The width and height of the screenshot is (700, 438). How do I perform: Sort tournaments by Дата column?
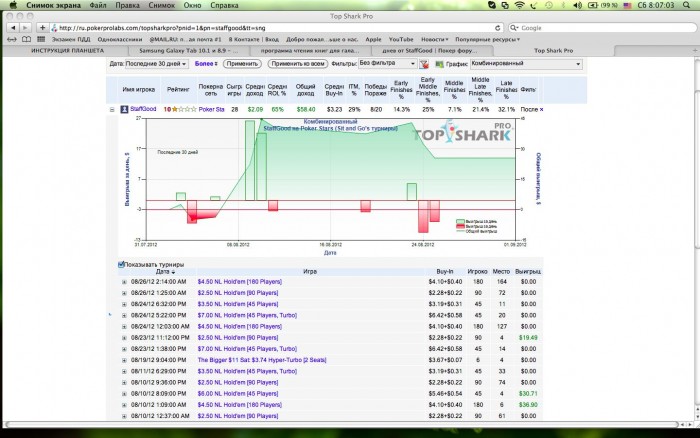click(165, 271)
